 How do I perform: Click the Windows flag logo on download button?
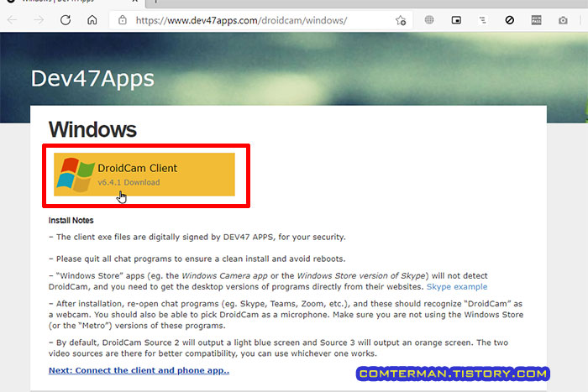point(76,175)
